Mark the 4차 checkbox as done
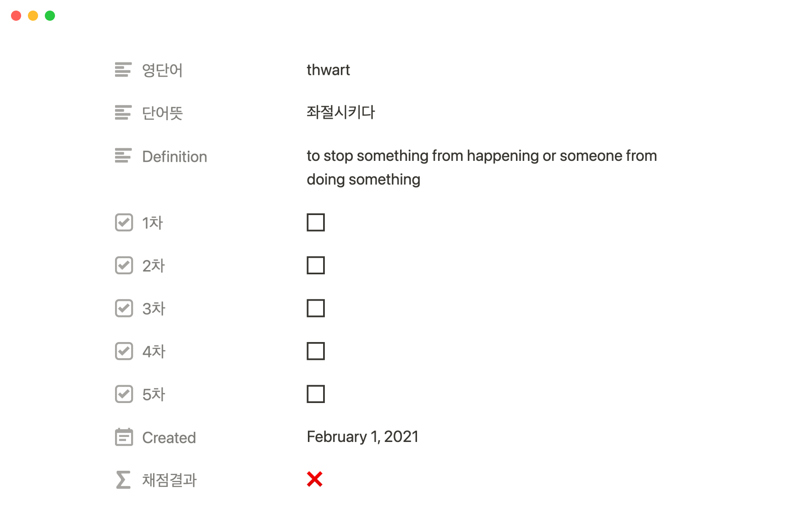The height and width of the screenshot is (508, 812). 315,351
